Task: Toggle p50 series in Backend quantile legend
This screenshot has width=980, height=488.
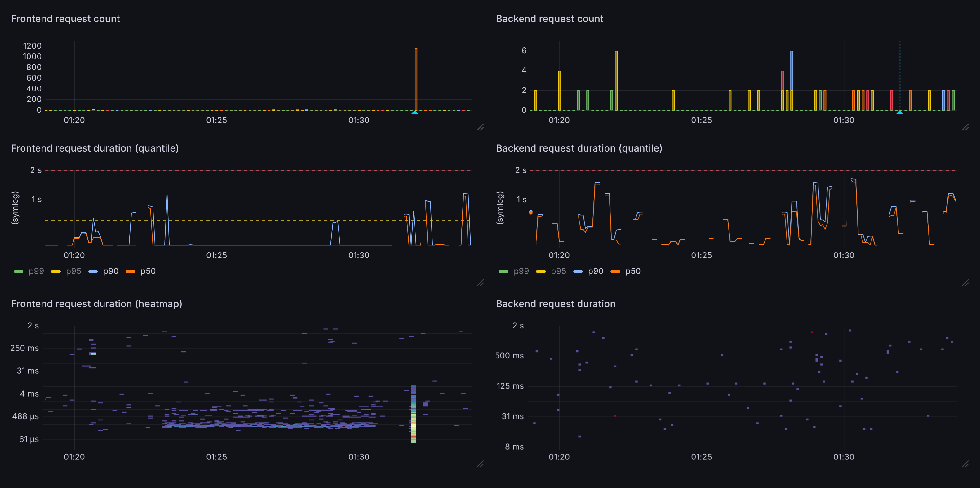Action: pos(633,271)
